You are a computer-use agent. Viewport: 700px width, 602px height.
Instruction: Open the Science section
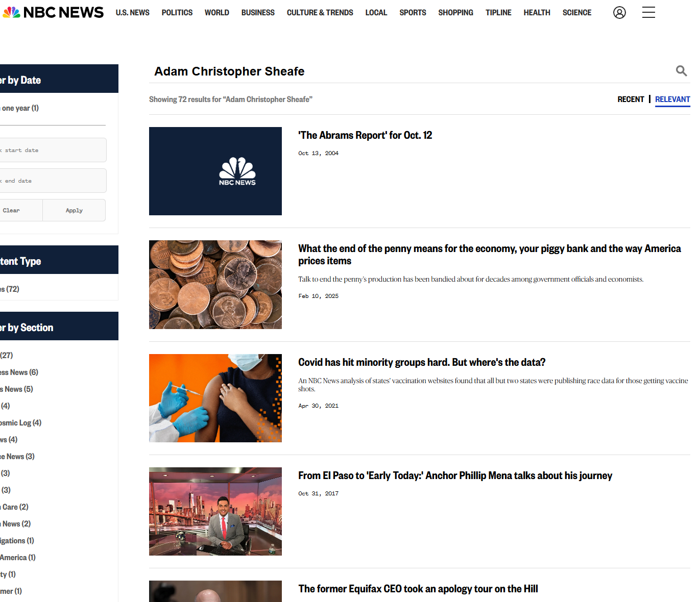coord(577,12)
